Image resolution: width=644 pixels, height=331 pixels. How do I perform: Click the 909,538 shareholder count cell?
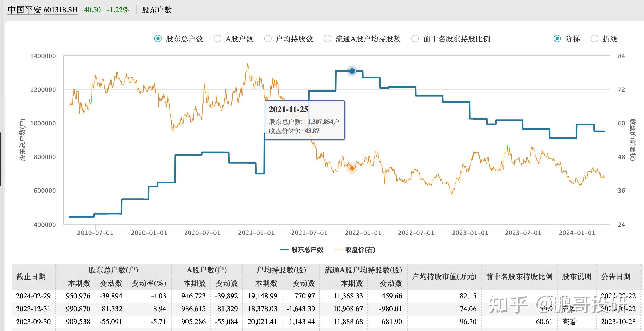click(78, 322)
